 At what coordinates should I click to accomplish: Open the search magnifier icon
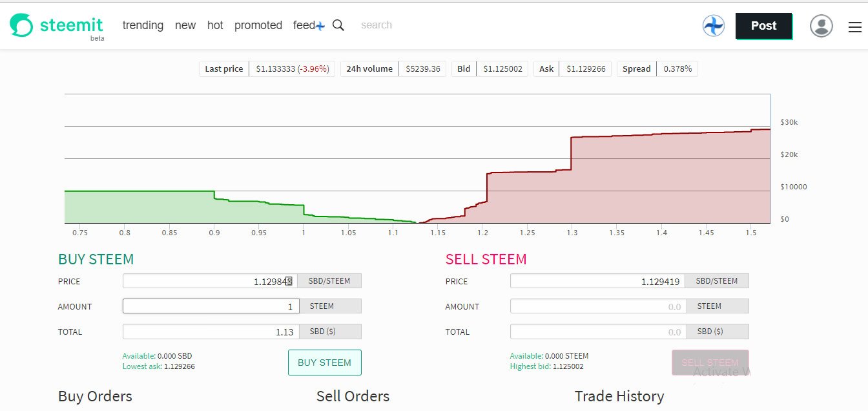click(338, 25)
